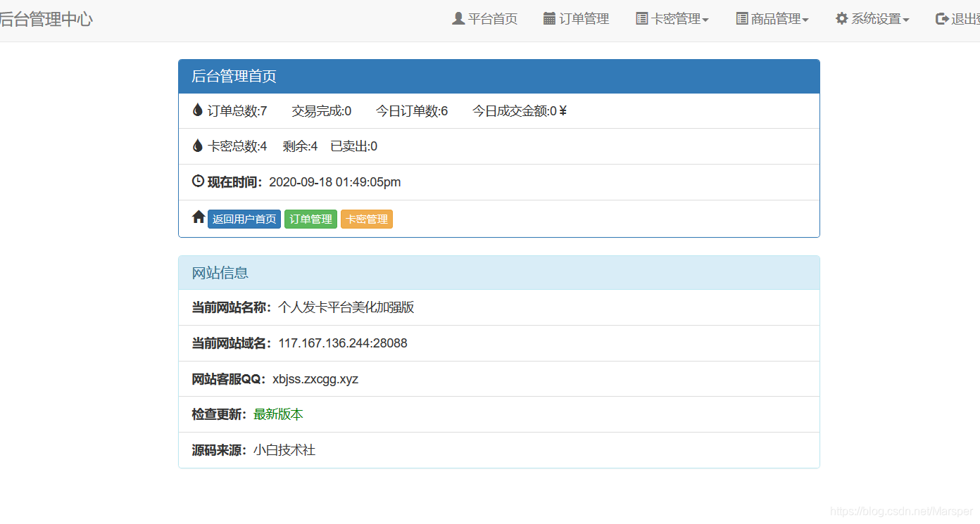Click the timestamp 2020-09-18 01:49:05pm

tap(335, 182)
